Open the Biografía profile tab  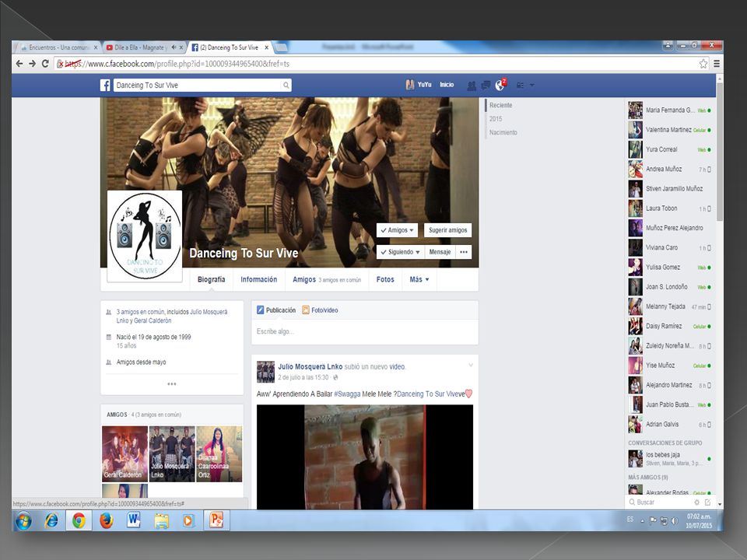coord(212,279)
